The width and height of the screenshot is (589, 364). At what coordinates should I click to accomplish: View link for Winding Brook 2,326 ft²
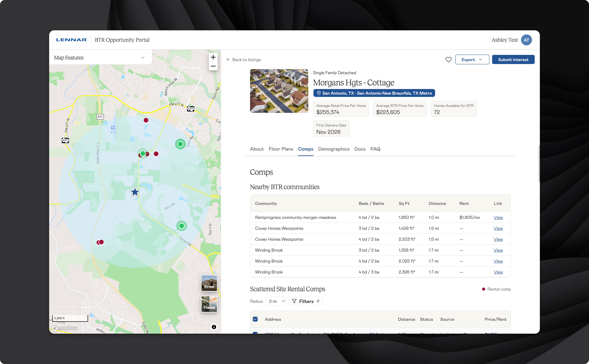click(x=498, y=272)
